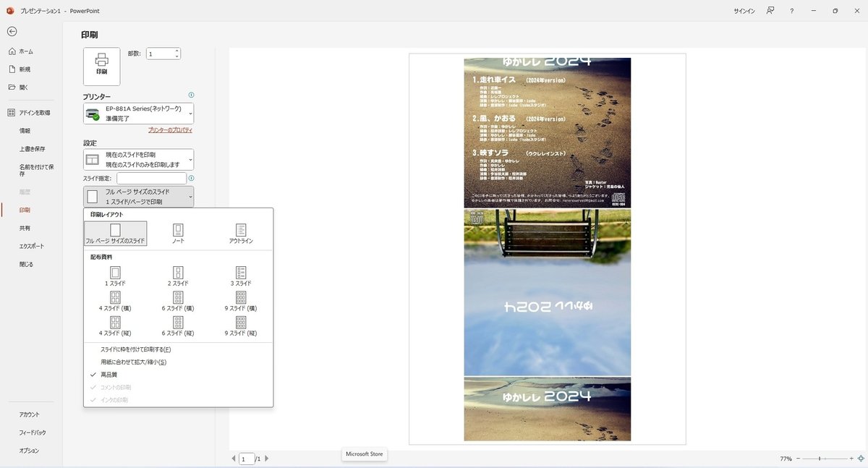
Task: Click the 部数 copies input field
Action: pos(160,54)
